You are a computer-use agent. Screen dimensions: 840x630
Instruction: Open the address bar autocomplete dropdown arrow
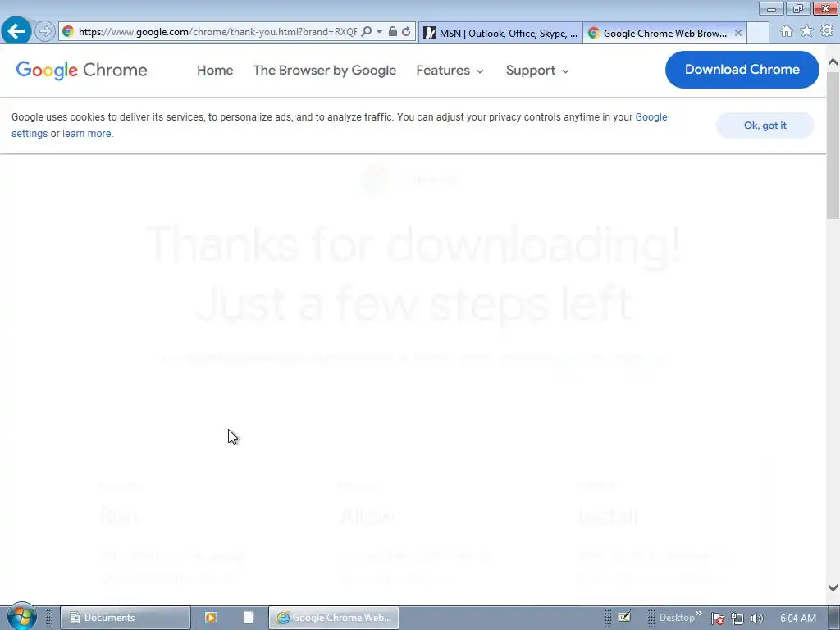(379, 32)
